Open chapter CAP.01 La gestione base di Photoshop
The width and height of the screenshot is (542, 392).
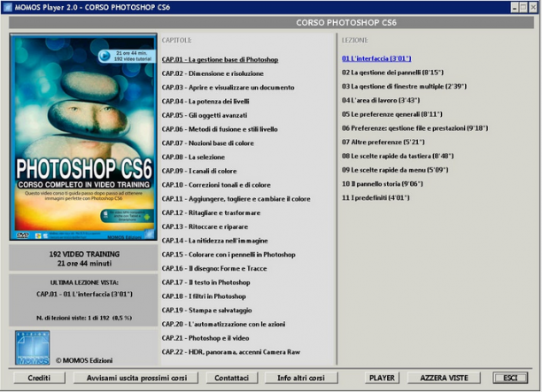[220, 60]
